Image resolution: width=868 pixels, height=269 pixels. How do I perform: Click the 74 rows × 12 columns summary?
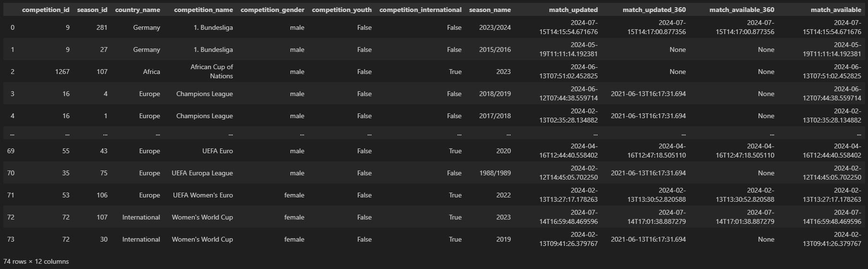tap(36, 261)
